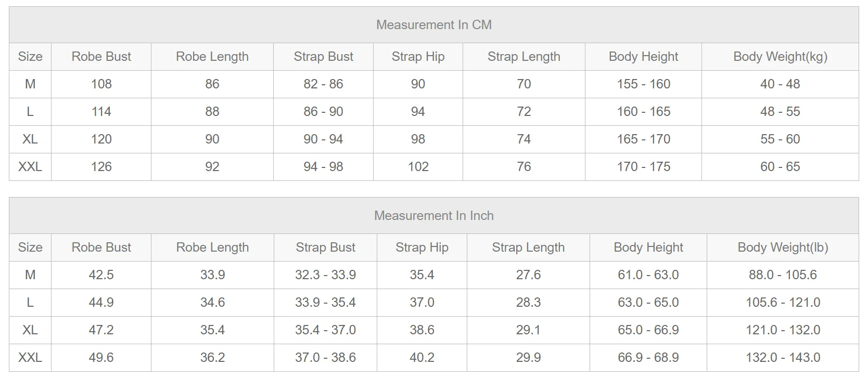Click the "Measurement In CM" table title
The width and height of the screenshot is (868, 378).
(433, 25)
